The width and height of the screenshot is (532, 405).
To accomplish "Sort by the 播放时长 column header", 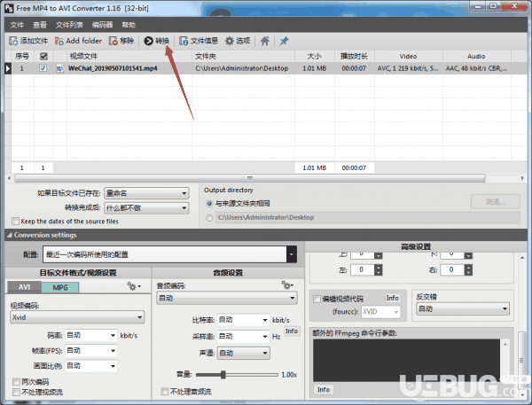I will (x=354, y=57).
